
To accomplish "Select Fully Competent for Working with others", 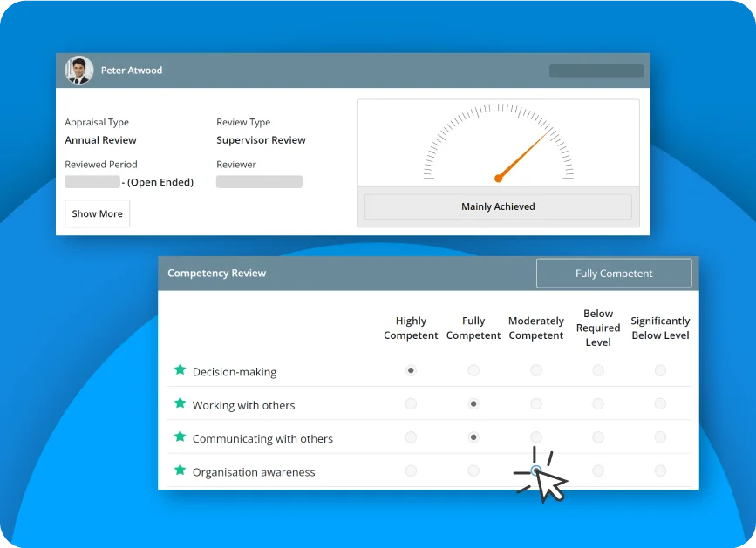I will pos(473,403).
